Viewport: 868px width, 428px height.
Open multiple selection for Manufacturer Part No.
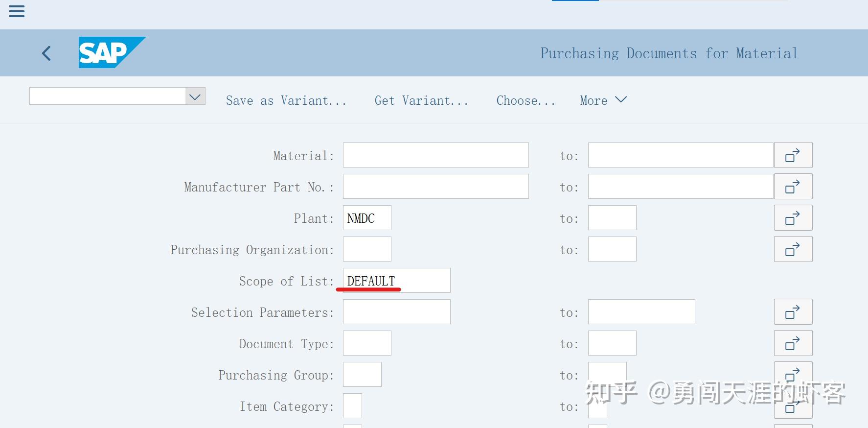pyautogui.click(x=793, y=187)
